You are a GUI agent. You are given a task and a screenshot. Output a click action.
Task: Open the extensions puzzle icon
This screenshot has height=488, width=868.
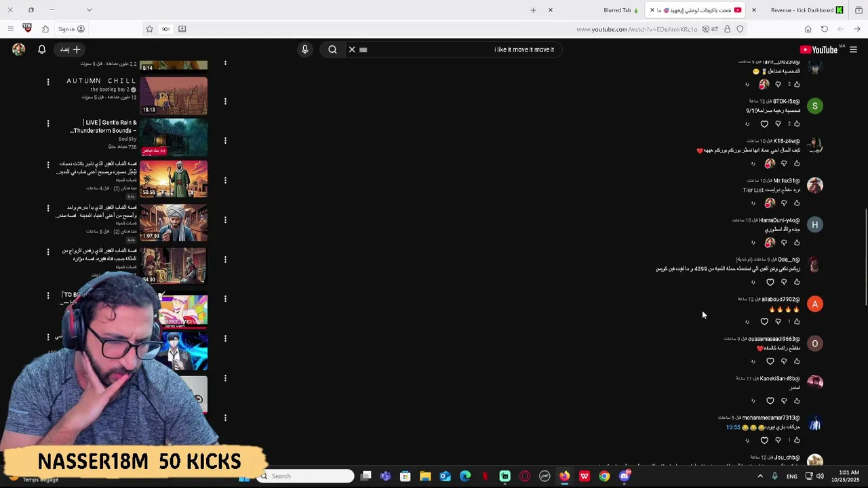[45, 29]
